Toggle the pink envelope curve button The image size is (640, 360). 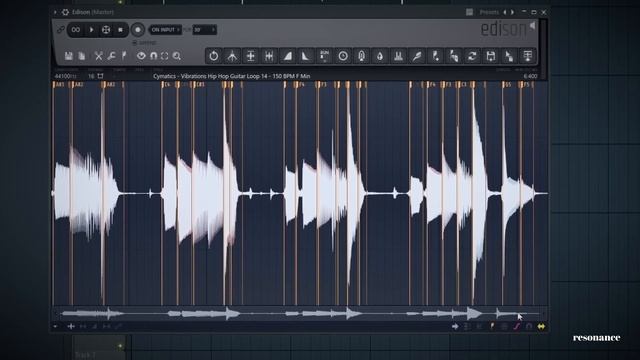[x=517, y=327]
